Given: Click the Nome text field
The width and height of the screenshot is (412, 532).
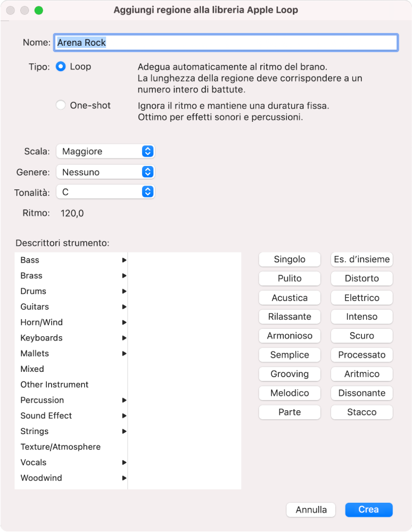Looking at the screenshot, I should [226, 43].
